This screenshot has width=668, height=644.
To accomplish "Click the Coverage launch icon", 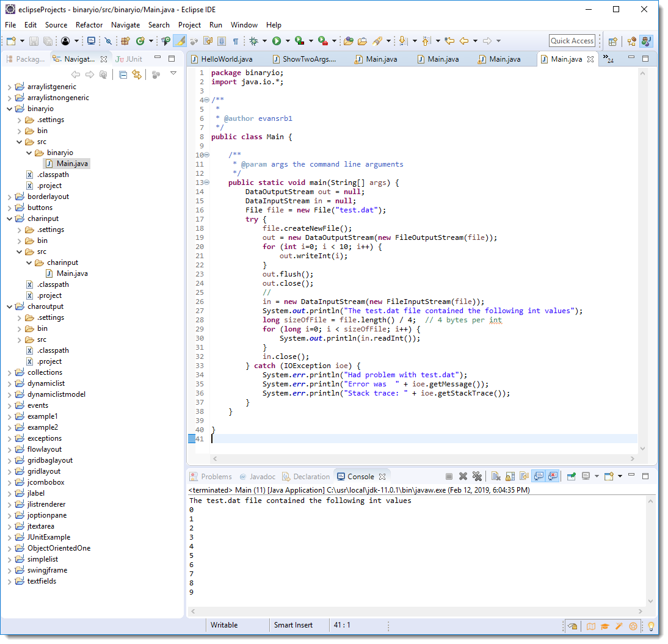I will (x=300, y=41).
